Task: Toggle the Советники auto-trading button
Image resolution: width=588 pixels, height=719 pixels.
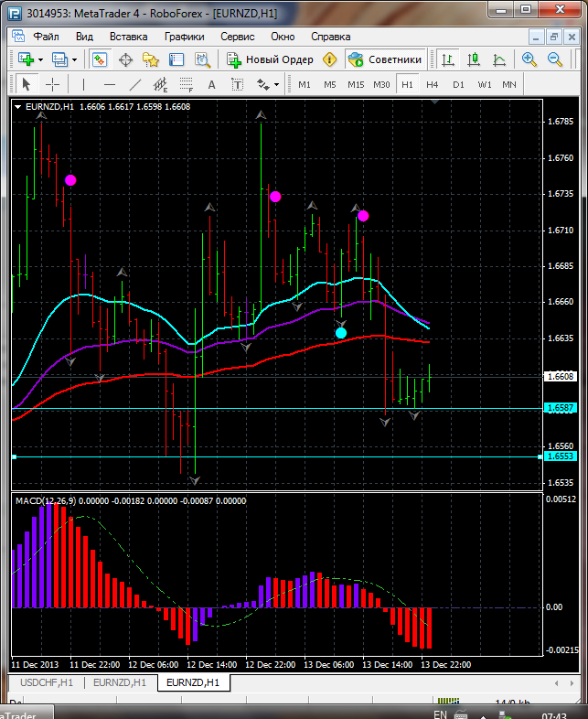Action: [x=384, y=59]
